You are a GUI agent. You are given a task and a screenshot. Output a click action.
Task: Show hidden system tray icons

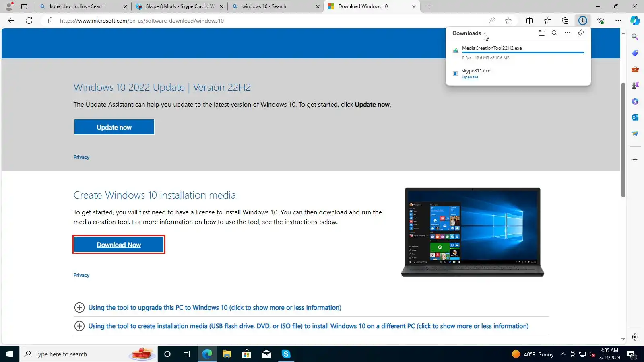pyautogui.click(x=563, y=354)
